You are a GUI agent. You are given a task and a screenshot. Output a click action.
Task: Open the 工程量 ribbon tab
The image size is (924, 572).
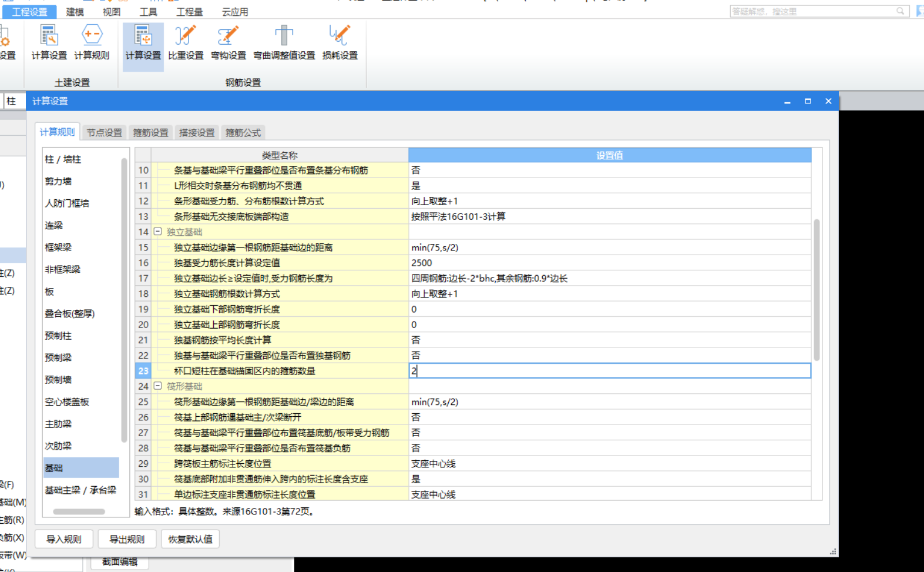tap(189, 12)
